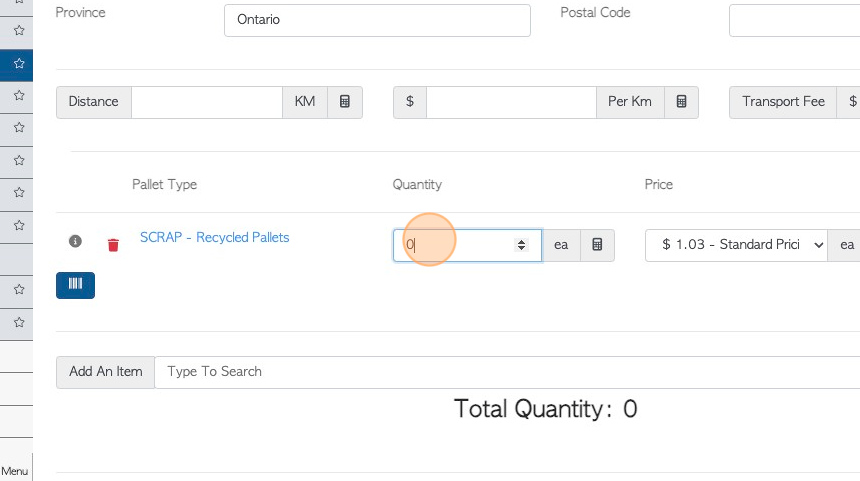Click the Postal Code input field
Viewport: 860px width, 481px height.
795,20
